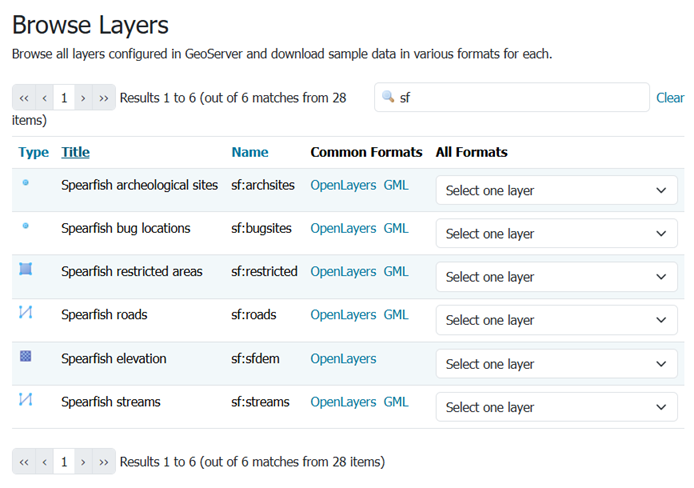Go to last page in top pager
Image resolution: width=694 pixels, height=488 pixels.
[x=104, y=98]
